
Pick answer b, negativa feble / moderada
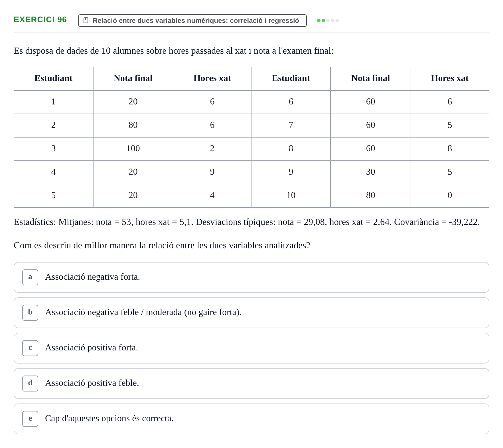click(251, 313)
